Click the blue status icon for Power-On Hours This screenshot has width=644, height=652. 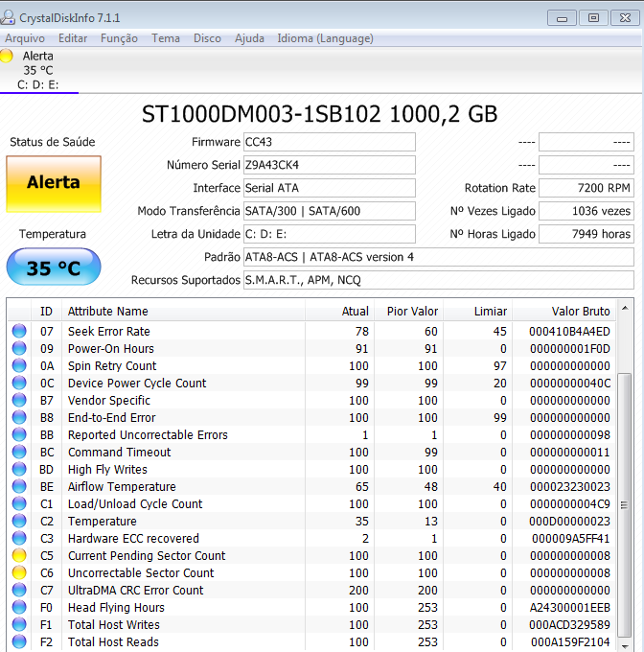[19, 349]
